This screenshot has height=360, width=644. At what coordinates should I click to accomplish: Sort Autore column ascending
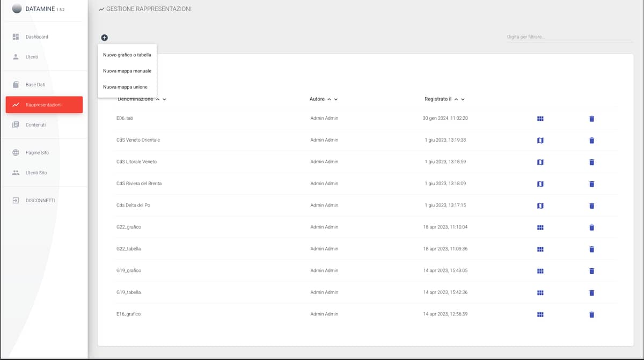pyautogui.click(x=329, y=99)
